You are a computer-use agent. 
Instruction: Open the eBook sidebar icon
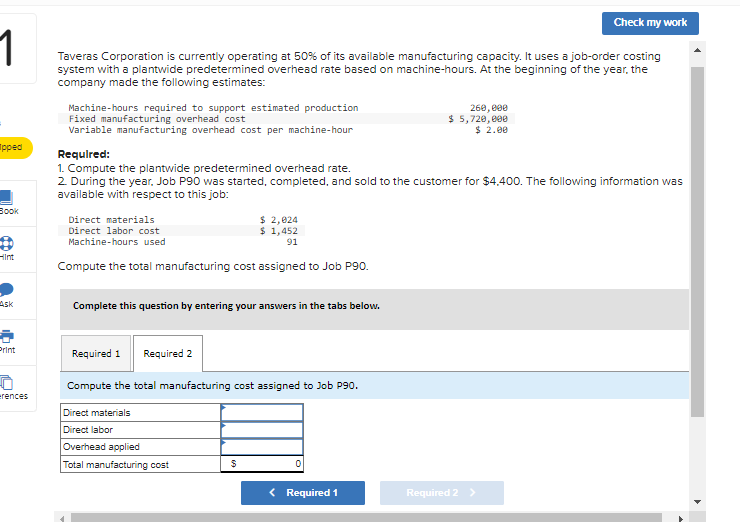(x=6, y=197)
